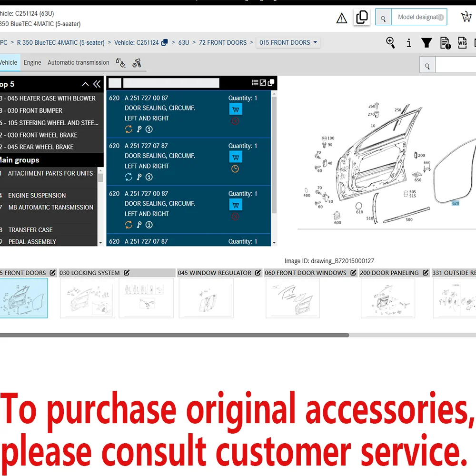476x476 pixels.
Task: Click the expand icon in parts panel header
Action: coord(263,82)
